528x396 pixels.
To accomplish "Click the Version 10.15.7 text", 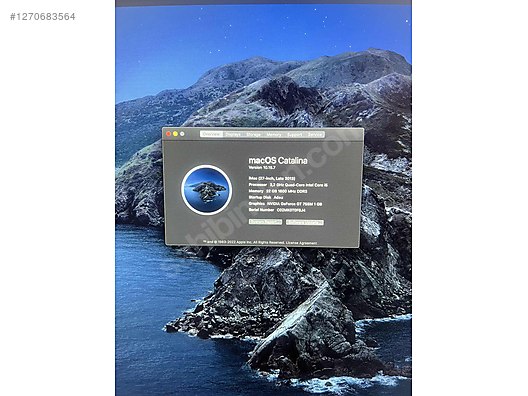I will point(262,167).
